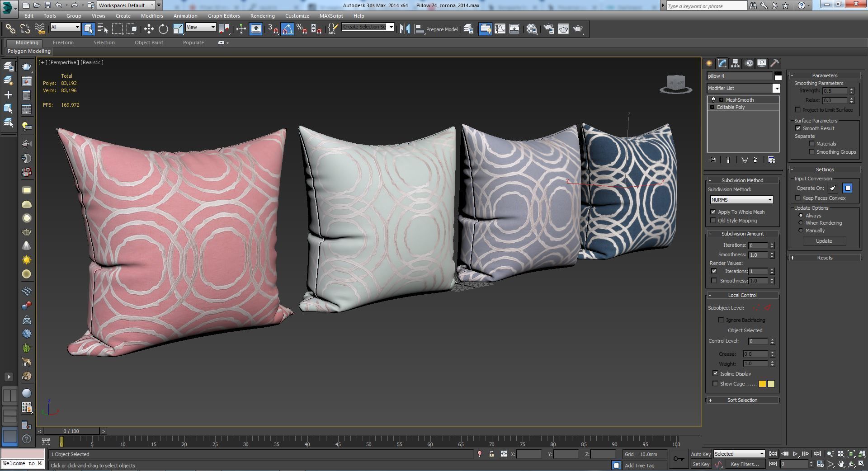Choose the Bind to Space Warp tool
This screenshot has height=471, width=868.
pyautogui.click(x=40, y=29)
